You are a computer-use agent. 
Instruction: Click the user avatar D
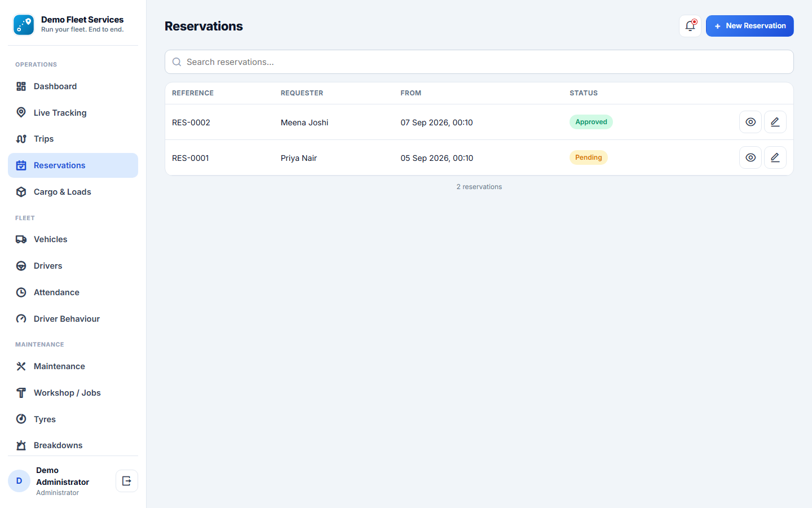(19, 481)
